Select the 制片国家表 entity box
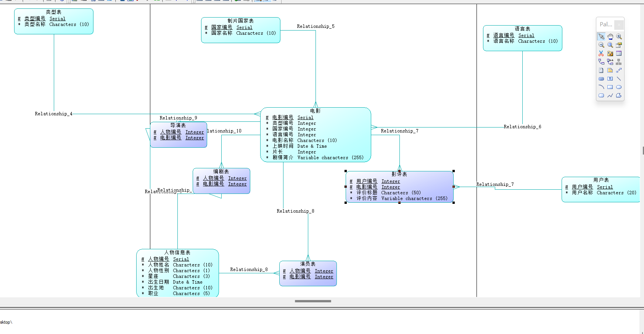 241,30
